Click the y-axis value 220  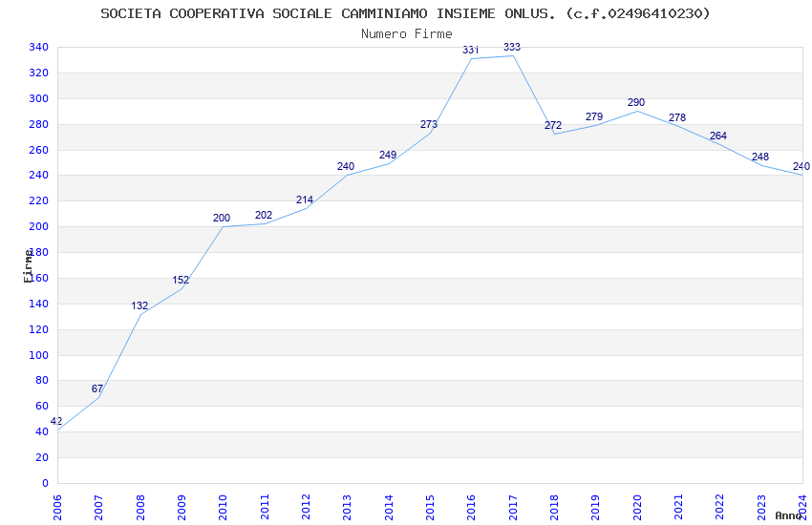point(39,200)
